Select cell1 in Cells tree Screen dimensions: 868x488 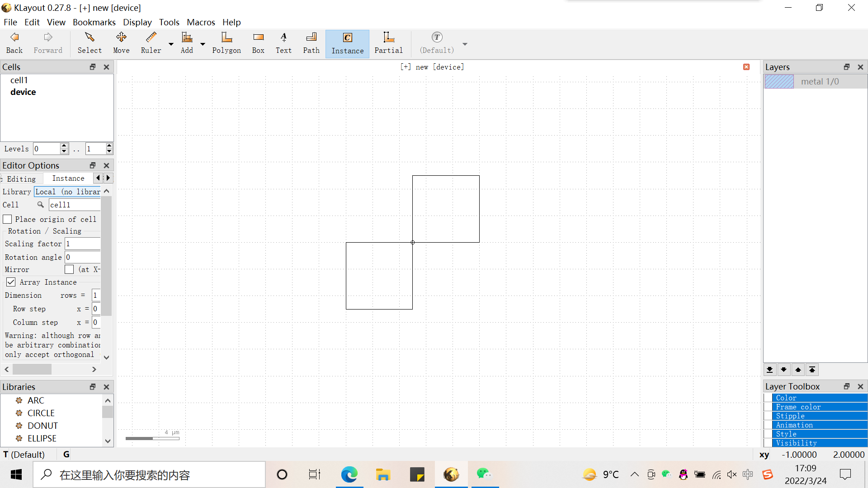pos(19,80)
